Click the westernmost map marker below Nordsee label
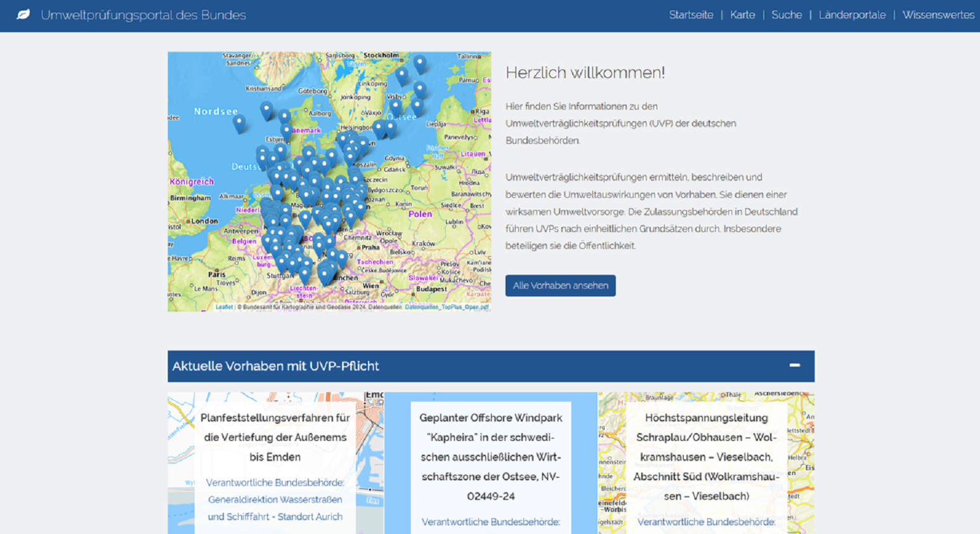This screenshot has height=534, width=980. tap(239, 122)
